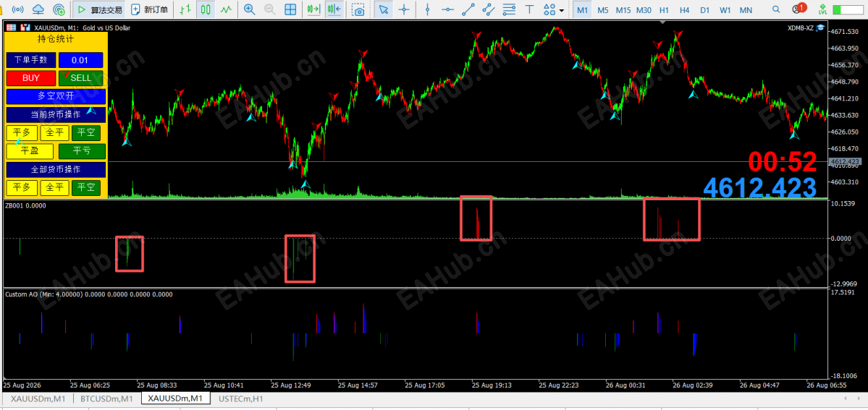This screenshot has width=868, height=410.
Task: Click 平多 under 当前货币操作
Action: (22, 133)
